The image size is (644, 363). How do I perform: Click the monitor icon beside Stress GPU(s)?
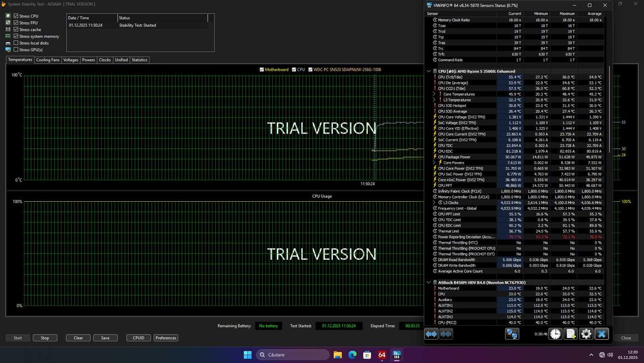coord(8,50)
